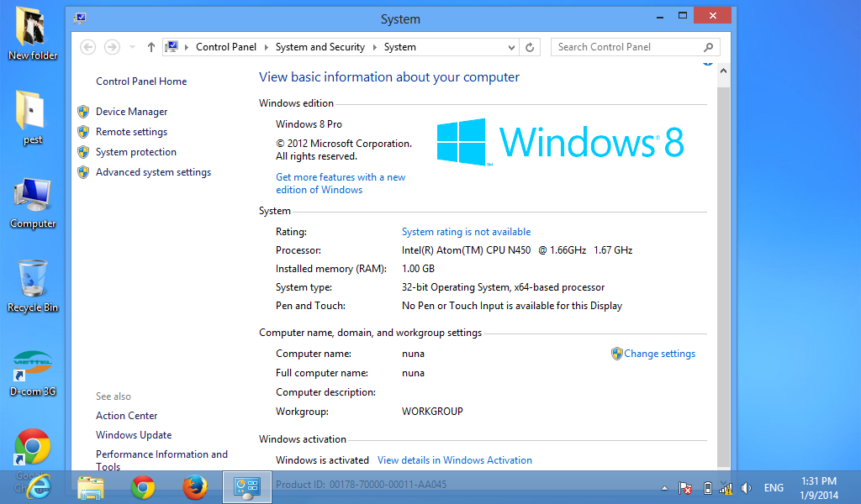Select the Computer desktop icon
This screenshot has width=861, height=504.
[33, 203]
